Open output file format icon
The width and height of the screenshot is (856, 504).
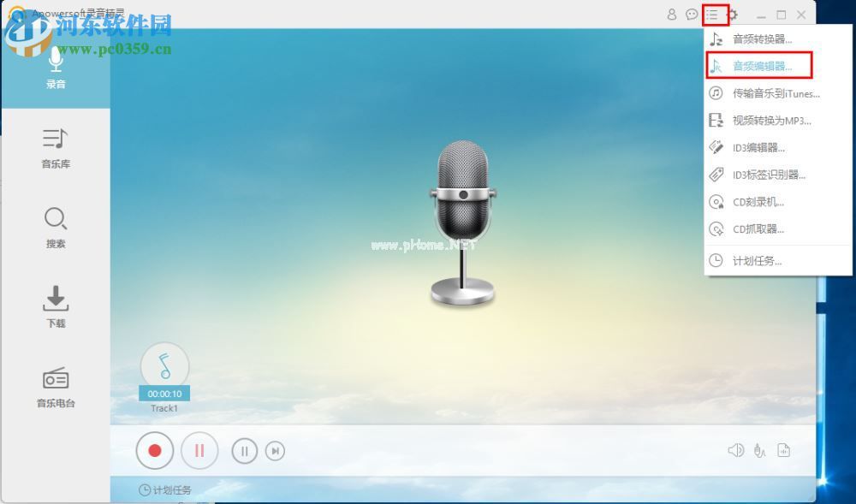click(784, 451)
